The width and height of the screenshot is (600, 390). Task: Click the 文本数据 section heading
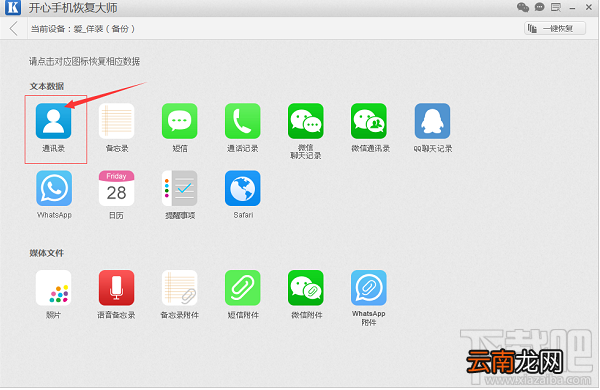(47, 86)
